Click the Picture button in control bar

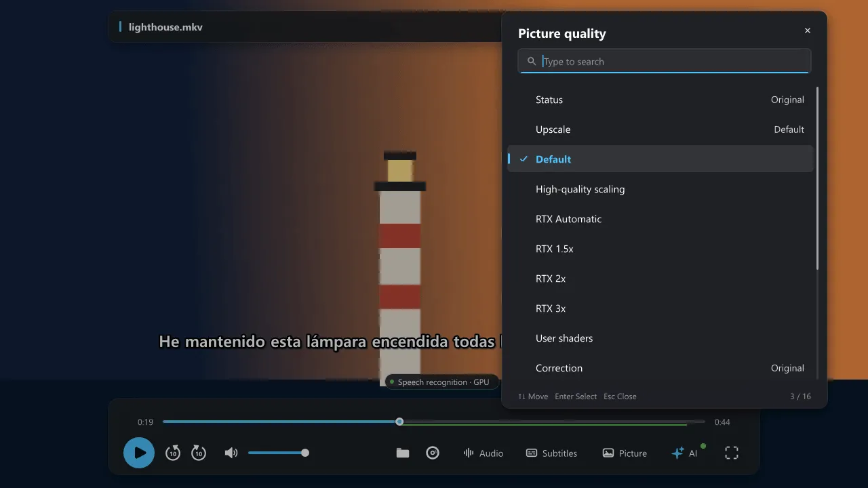(x=625, y=453)
